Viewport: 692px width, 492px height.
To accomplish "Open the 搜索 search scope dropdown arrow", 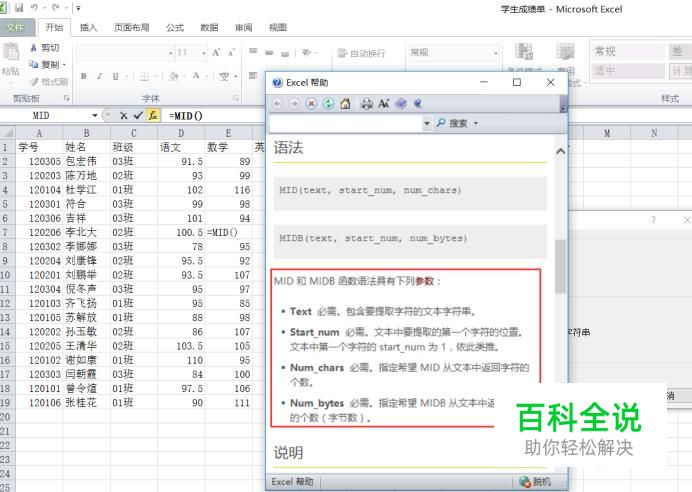I will click(x=476, y=123).
